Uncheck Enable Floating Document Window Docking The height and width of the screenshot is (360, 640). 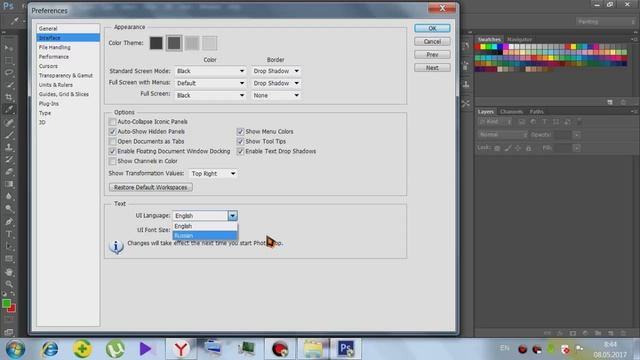[x=112, y=151]
